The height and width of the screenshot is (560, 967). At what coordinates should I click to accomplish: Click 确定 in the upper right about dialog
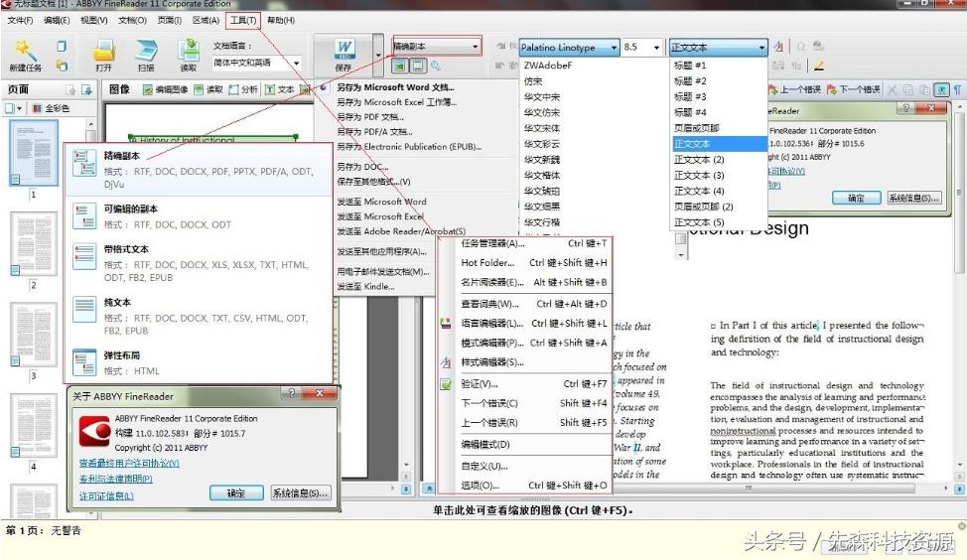tap(856, 198)
